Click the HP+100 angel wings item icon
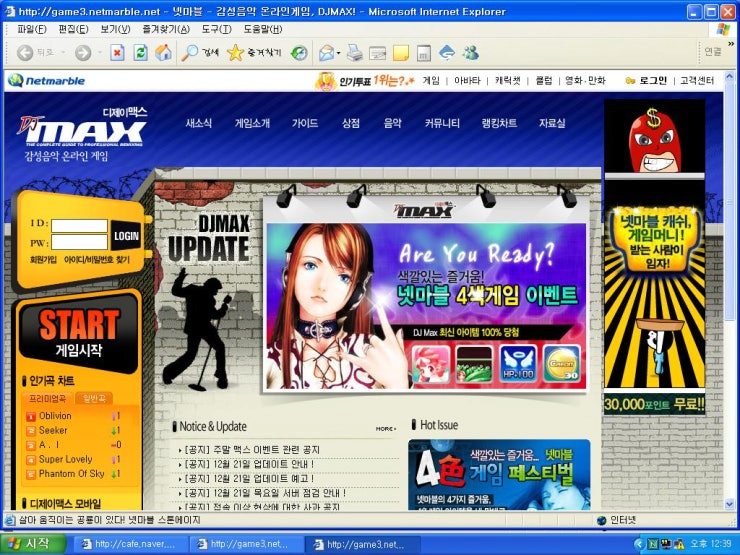The image size is (740, 555). [518, 363]
